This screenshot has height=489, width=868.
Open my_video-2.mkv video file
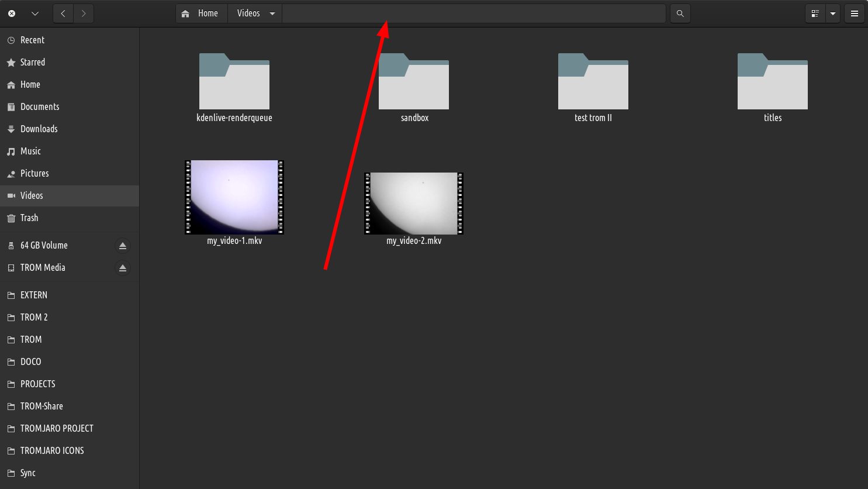pyautogui.click(x=413, y=204)
